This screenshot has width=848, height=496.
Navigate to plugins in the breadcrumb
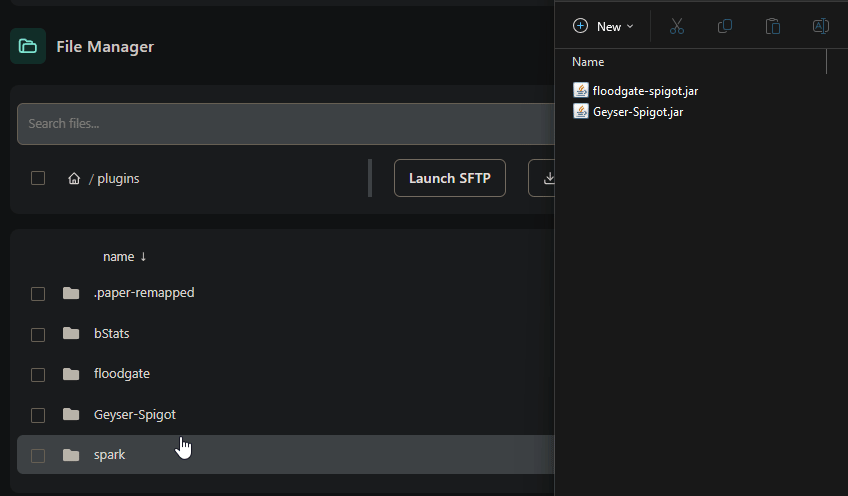(118, 179)
